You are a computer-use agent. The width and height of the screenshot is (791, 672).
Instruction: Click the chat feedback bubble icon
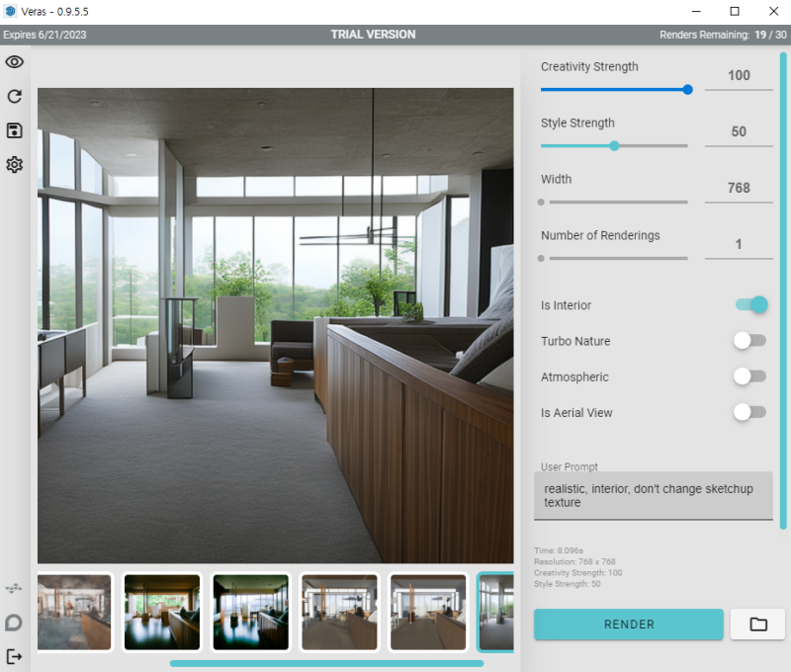[x=14, y=623]
